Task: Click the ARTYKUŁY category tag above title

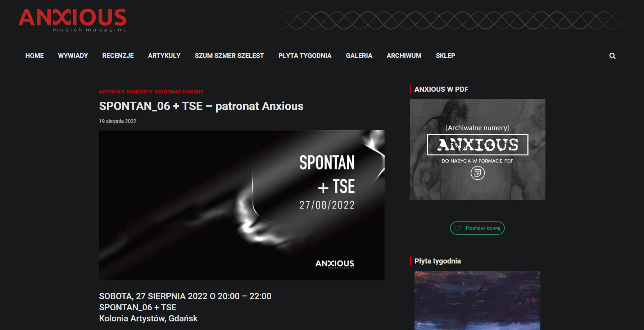Action: coord(112,92)
